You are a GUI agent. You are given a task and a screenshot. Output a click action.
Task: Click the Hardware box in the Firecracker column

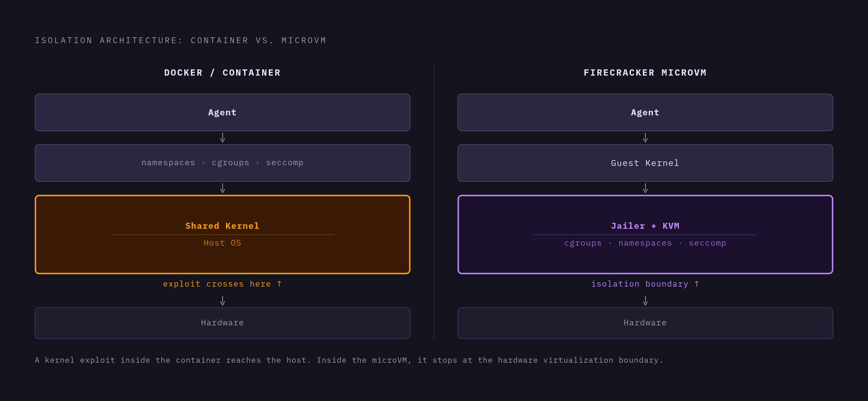click(x=645, y=323)
